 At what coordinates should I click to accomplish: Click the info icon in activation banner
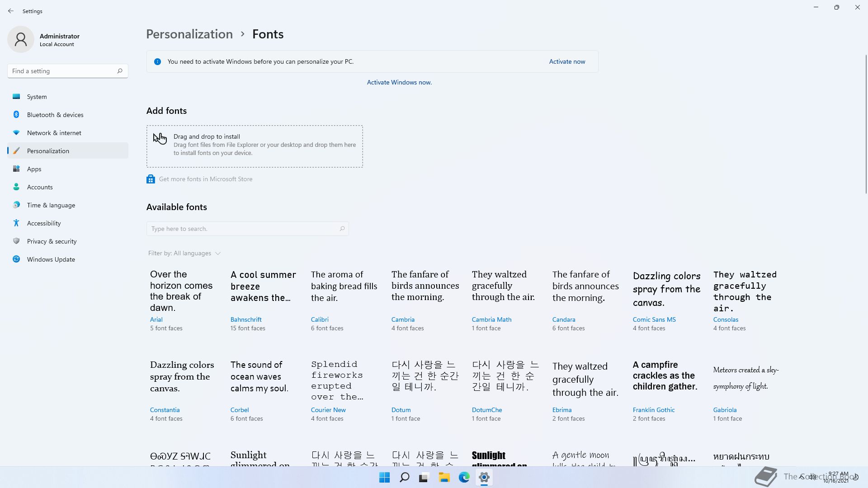tap(157, 61)
